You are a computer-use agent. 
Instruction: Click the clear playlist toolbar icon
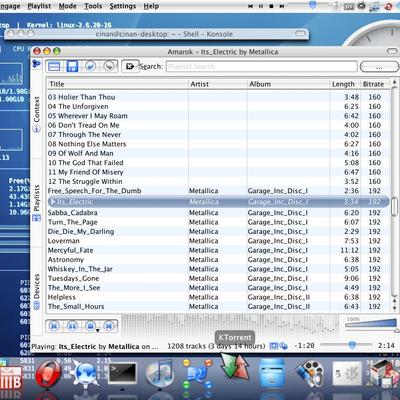coord(54,66)
